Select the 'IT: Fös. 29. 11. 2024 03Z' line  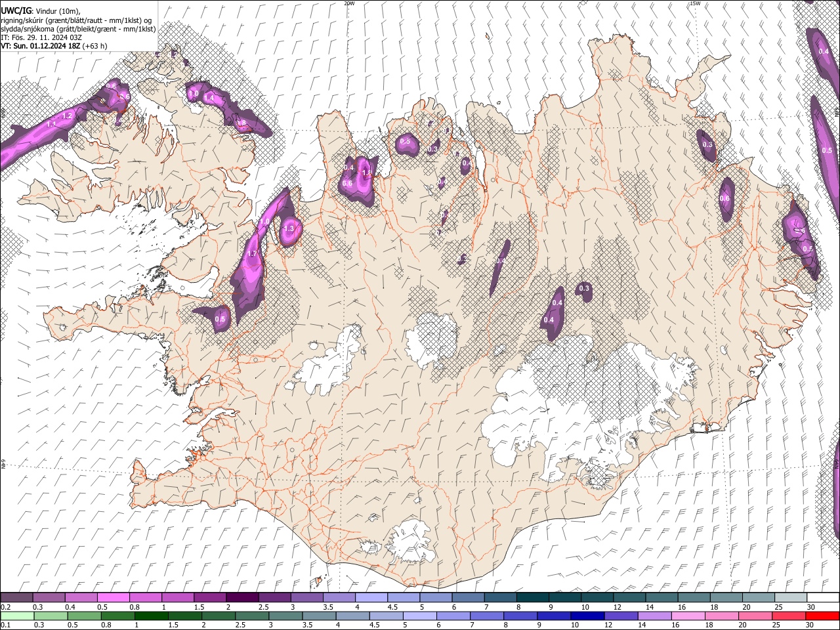coord(41,37)
